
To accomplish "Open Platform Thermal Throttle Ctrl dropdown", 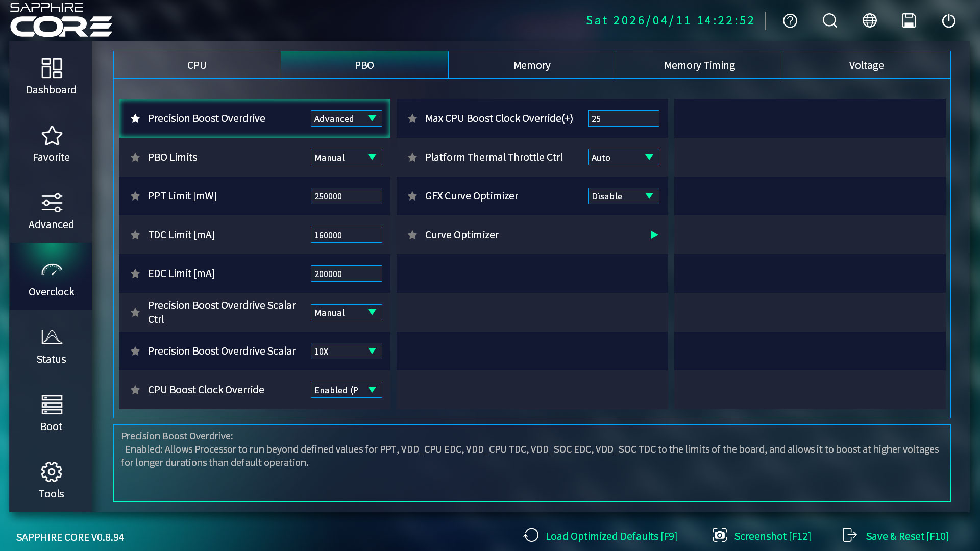I will tap(623, 158).
